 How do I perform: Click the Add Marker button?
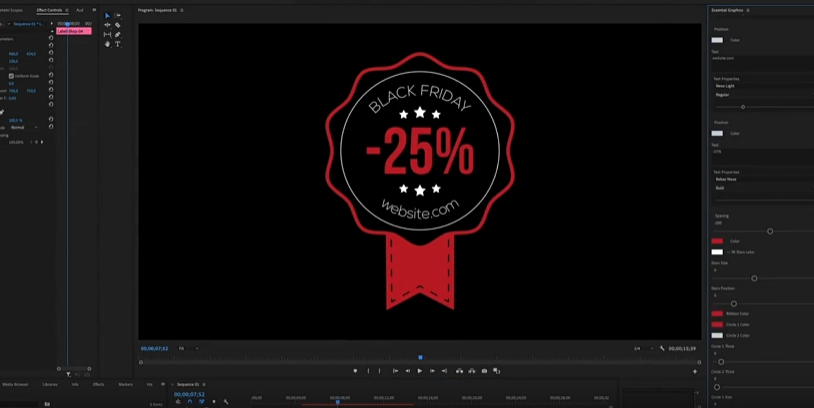(x=355, y=371)
